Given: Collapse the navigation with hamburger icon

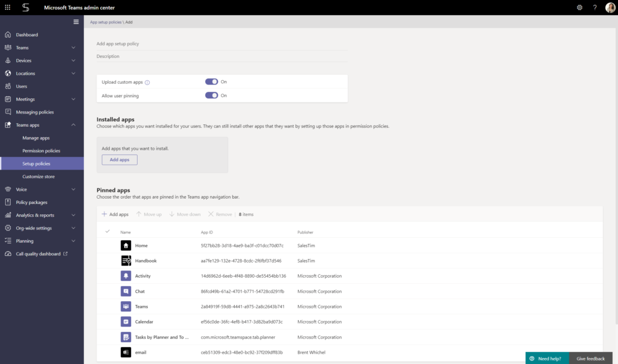Looking at the screenshot, I should (x=76, y=22).
